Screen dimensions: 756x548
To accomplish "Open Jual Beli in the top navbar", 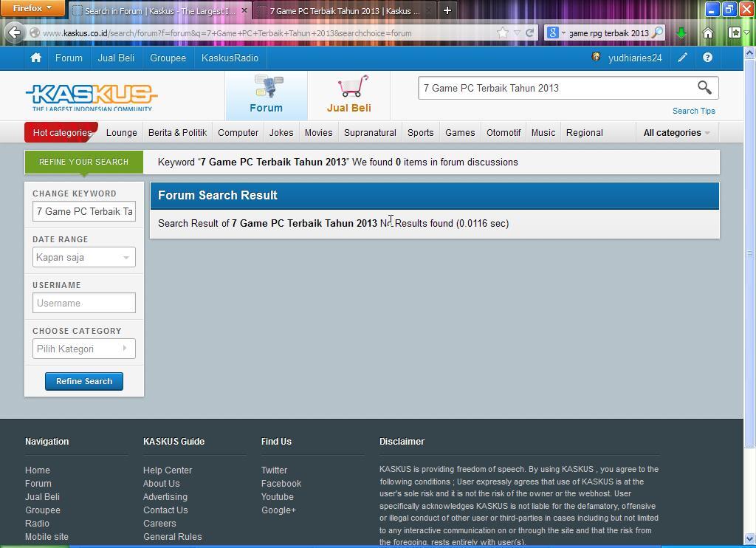I will click(116, 58).
